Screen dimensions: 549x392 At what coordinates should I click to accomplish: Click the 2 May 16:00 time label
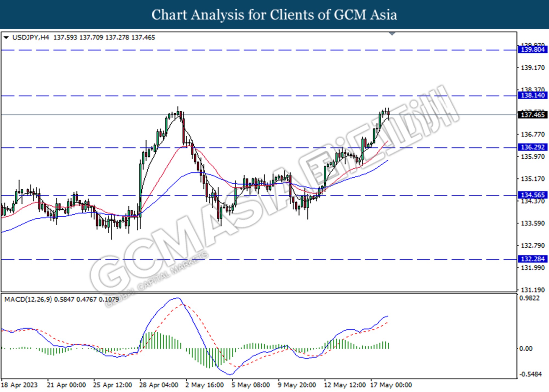coord(205,385)
